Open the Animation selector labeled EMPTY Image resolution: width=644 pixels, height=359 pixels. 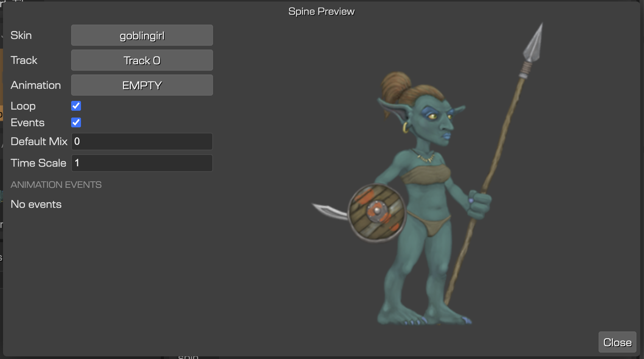point(142,85)
